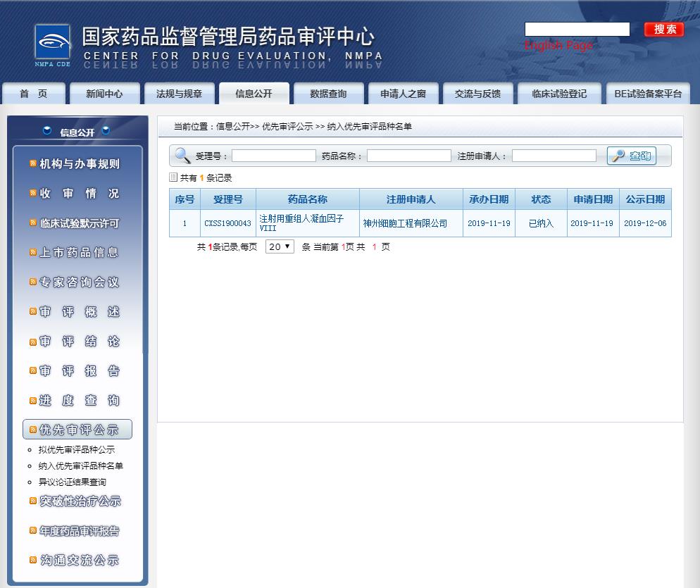Open the 临床试验登记 tab
Screen dimensions: 700x588
[x=559, y=94]
